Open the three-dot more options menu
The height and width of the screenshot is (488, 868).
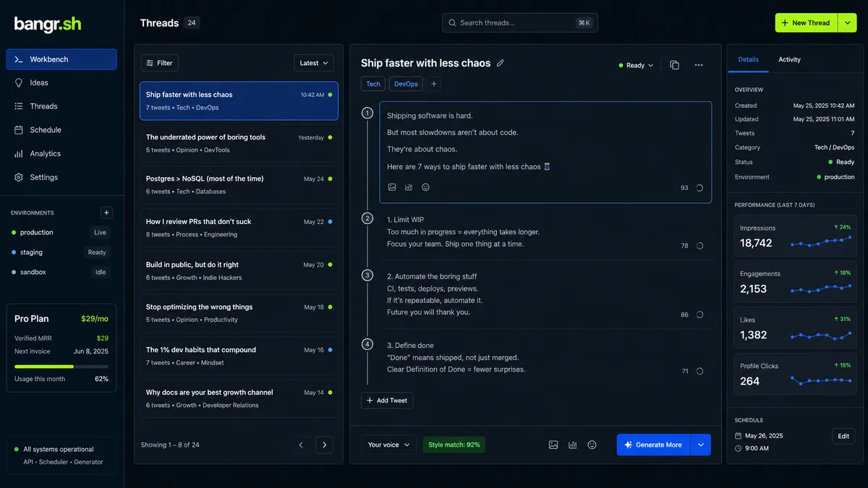[698, 65]
